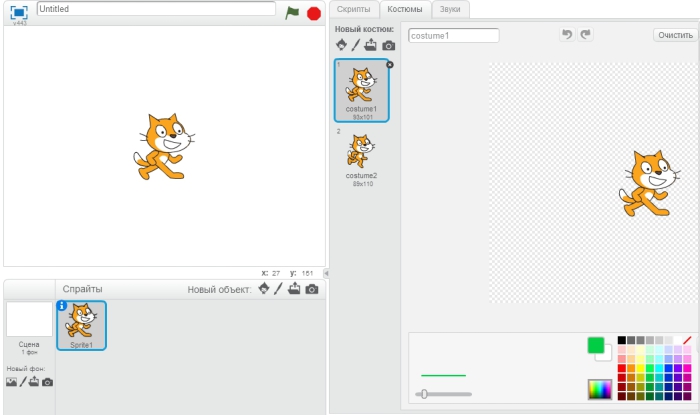This screenshot has width=700, height=415.
Task: Click the Очистить button
Action: pyautogui.click(x=673, y=35)
